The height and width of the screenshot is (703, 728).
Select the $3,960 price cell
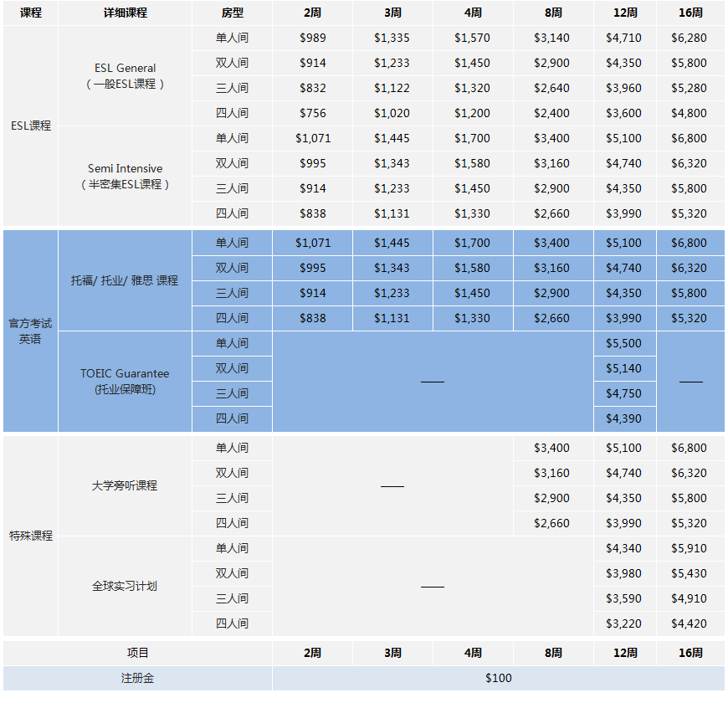(624, 88)
